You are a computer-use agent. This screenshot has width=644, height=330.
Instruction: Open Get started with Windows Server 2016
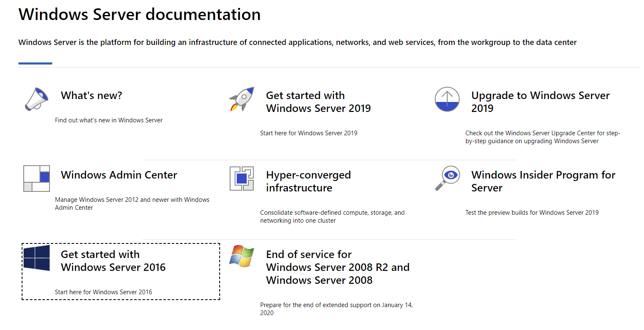click(113, 261)
